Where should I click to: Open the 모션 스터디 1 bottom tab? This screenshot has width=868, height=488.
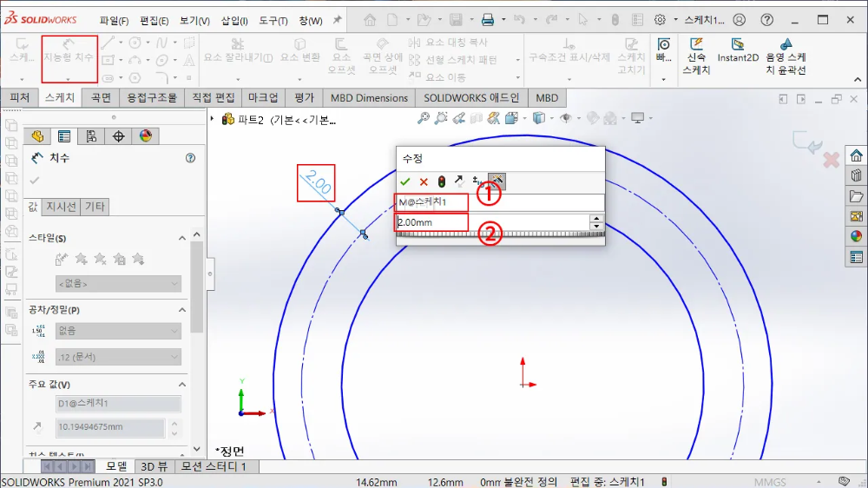214,466
